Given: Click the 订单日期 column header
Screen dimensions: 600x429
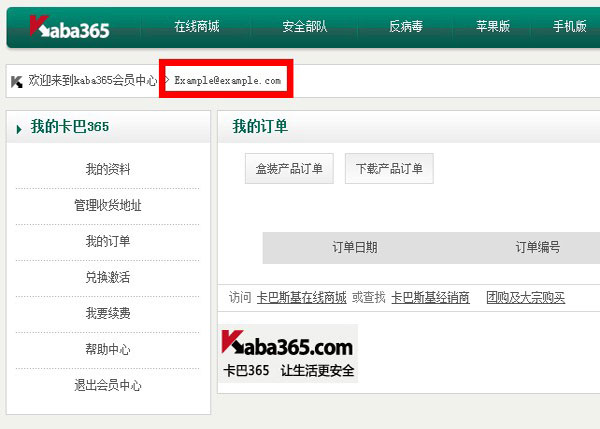Looking at the screenshot, I should coord(355,247).
